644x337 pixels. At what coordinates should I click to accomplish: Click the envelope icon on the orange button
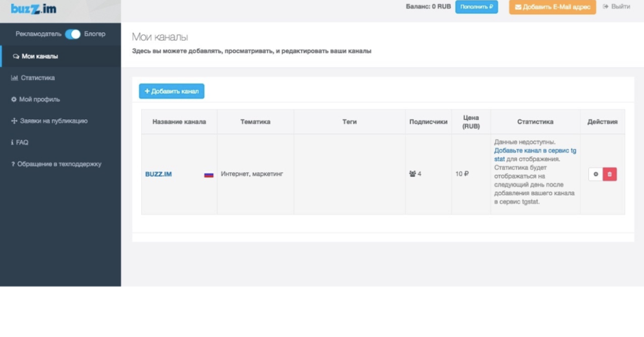(x=518, y=7)
